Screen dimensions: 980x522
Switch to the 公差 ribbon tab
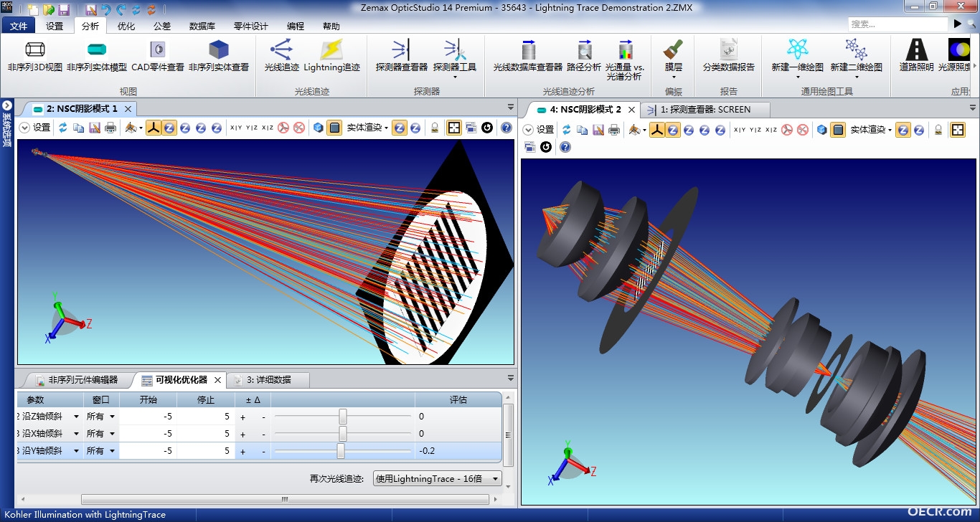click(x=162, y=26)
